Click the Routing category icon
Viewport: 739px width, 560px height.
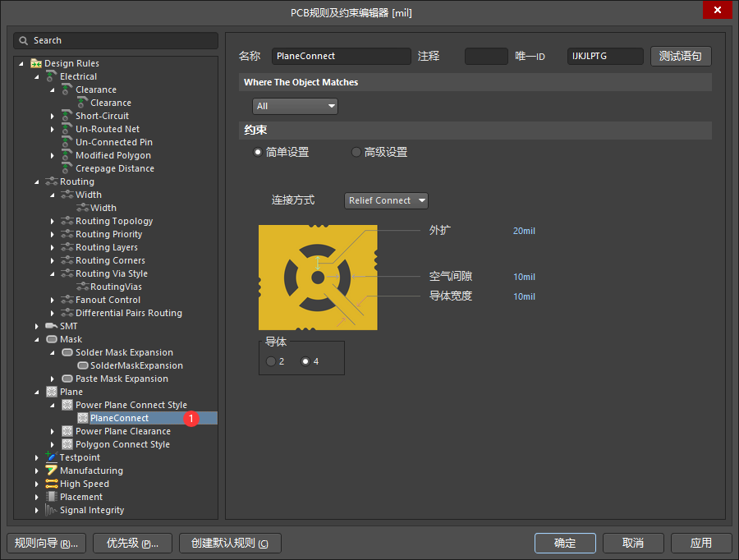coord(52,181)
